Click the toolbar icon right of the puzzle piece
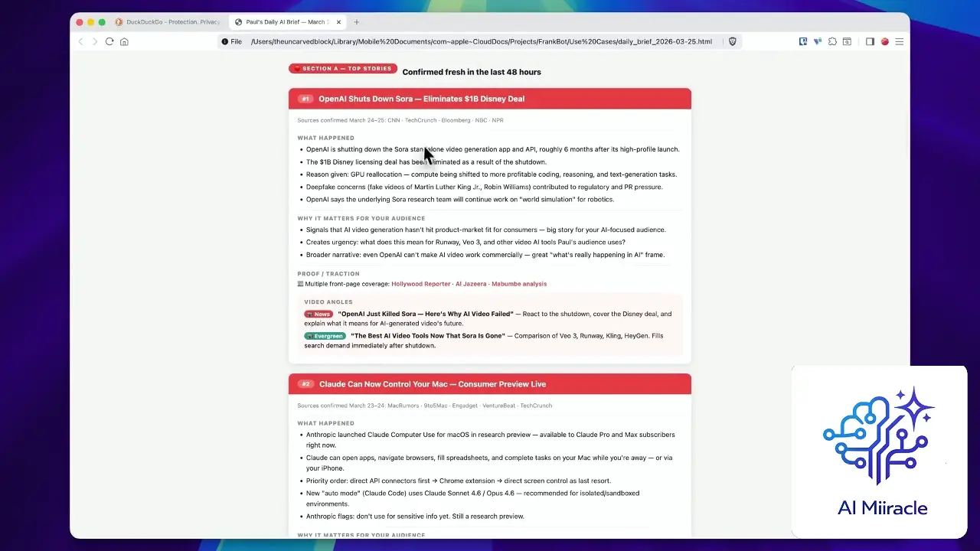 (847, 41)
